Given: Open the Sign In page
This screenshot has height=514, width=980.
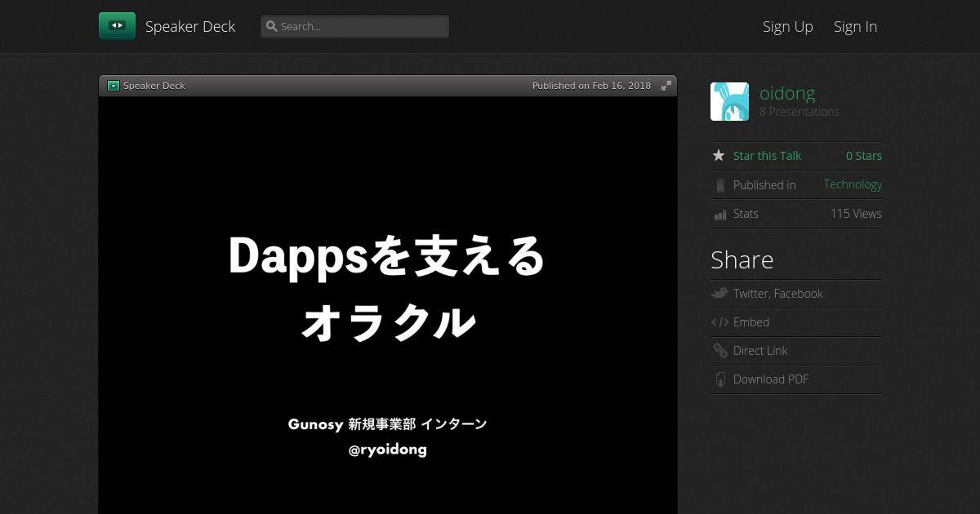Looking at the screenshot, I should coord(855,26).
